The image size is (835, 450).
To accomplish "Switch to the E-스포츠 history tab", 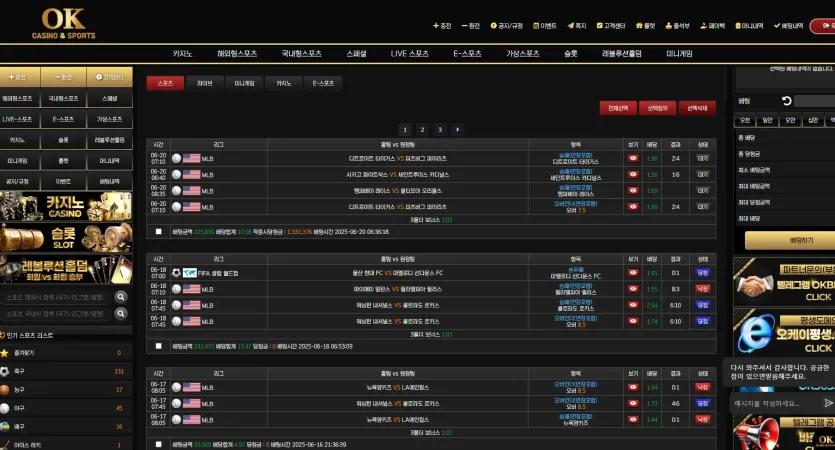I will [x=323, y=83].
